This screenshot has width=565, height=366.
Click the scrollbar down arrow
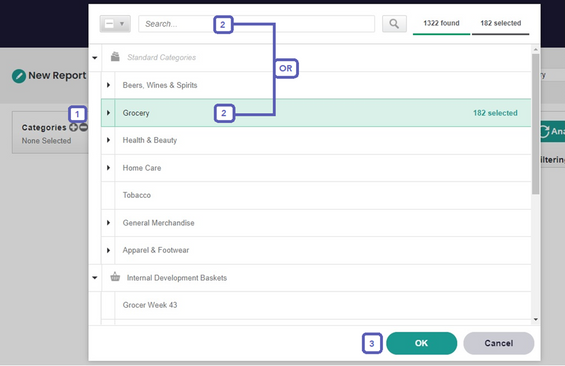[x=535, y=319]
